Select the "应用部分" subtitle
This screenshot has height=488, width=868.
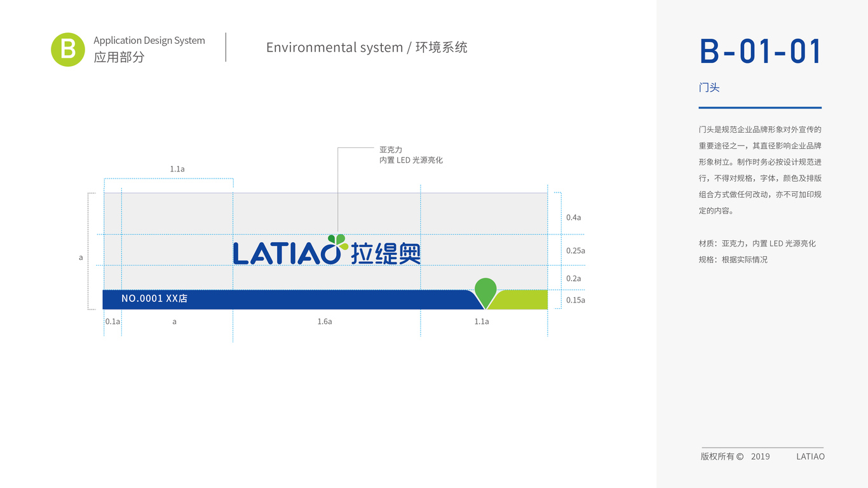click(119, 57)
